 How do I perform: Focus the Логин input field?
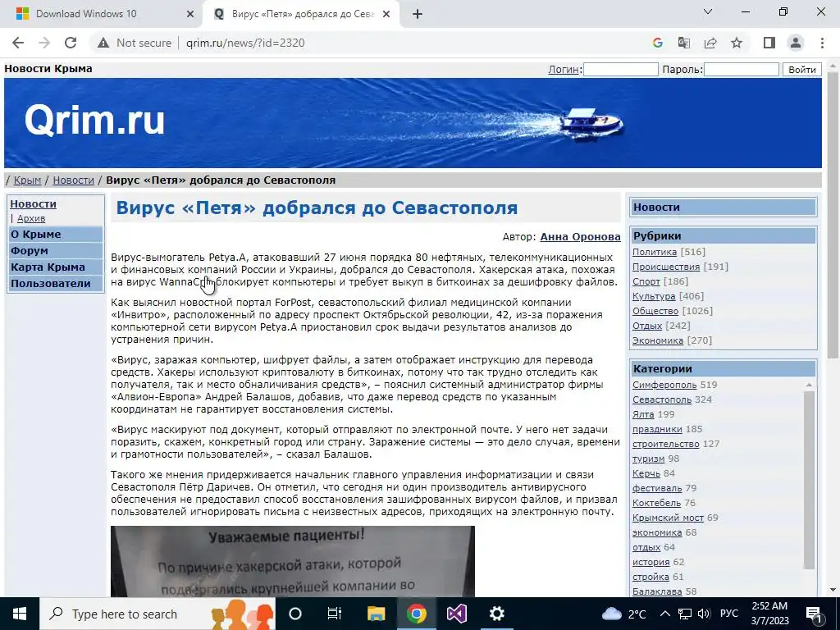(620, 69)
